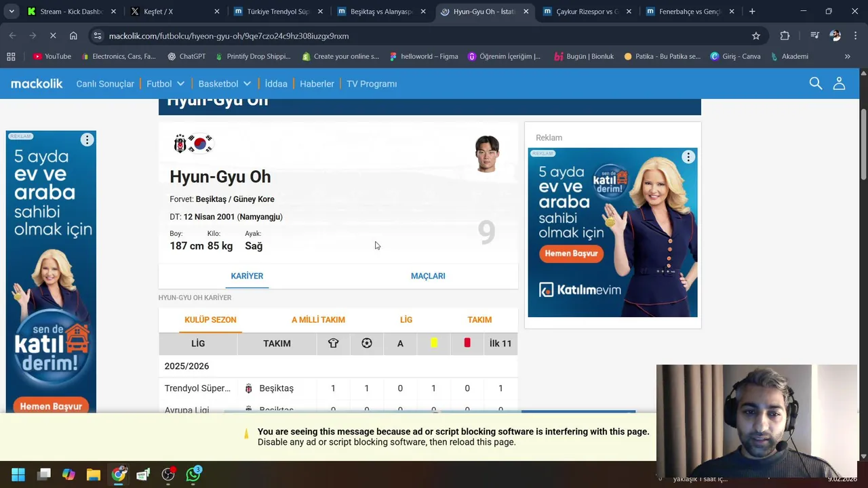
Task: Close the Hyun-Gyu Oh browser tab
Action: [x=526, y=12]
